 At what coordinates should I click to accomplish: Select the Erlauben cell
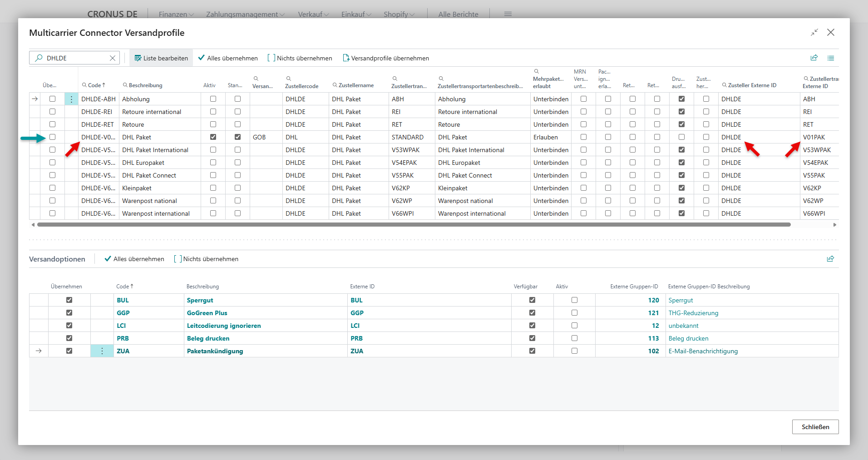pos(551,137)
